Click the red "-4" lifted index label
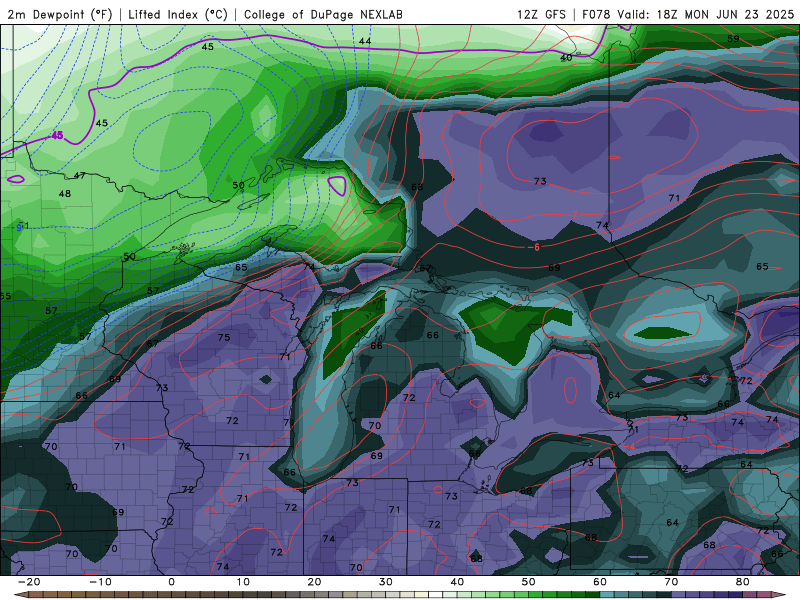The image size is (800, 600). coord(630,447)
